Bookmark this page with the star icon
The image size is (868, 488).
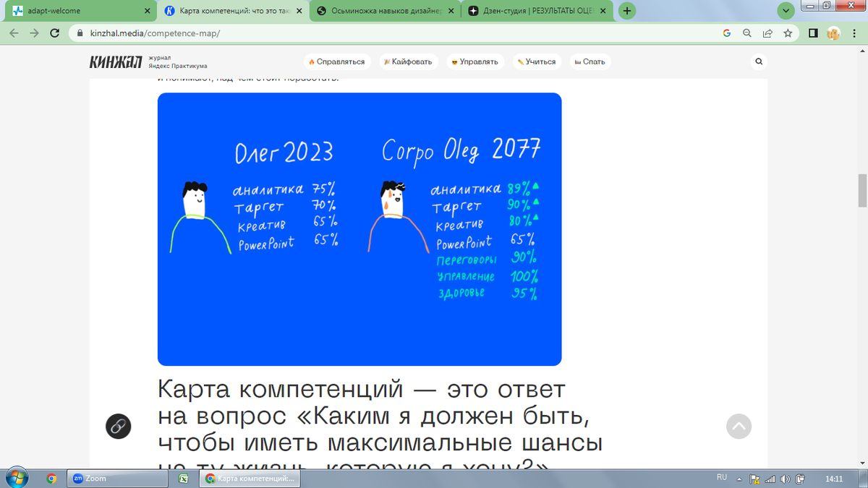[787, 33]
